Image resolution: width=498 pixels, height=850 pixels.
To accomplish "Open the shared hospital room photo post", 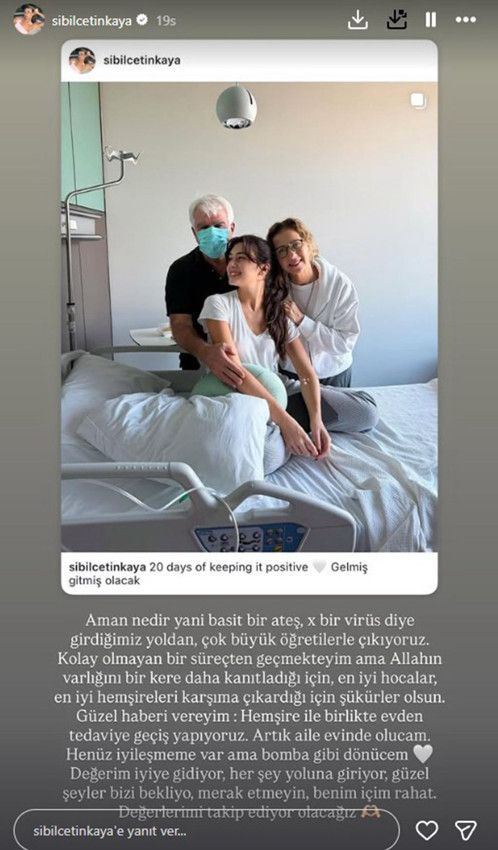I will 249,317.
